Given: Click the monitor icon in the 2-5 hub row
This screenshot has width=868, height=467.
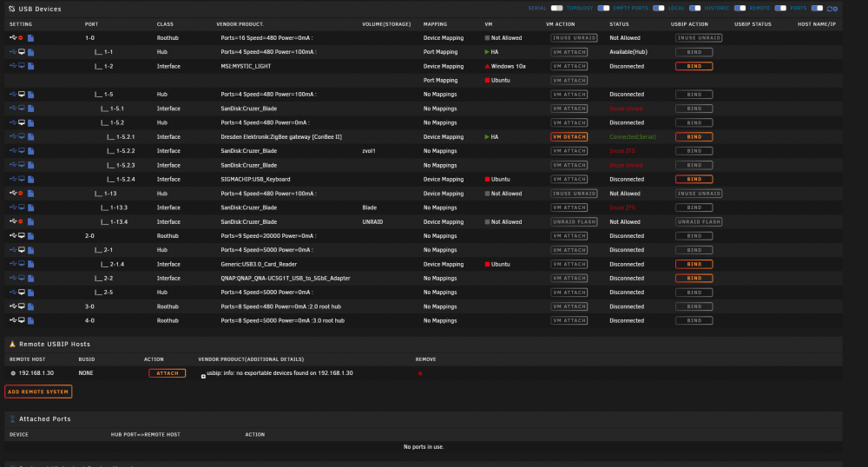Looking at the screenshot, I should (x=22, y=293).
